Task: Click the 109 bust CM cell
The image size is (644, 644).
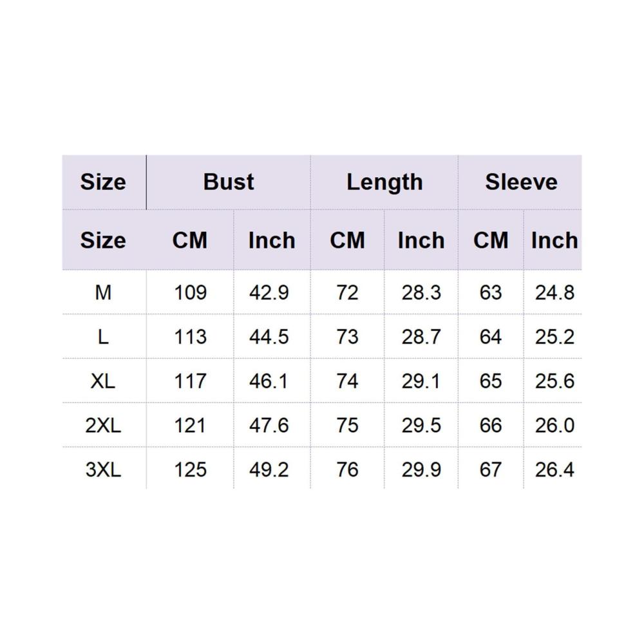Action: pyautogui.click(x=190, y=292)
